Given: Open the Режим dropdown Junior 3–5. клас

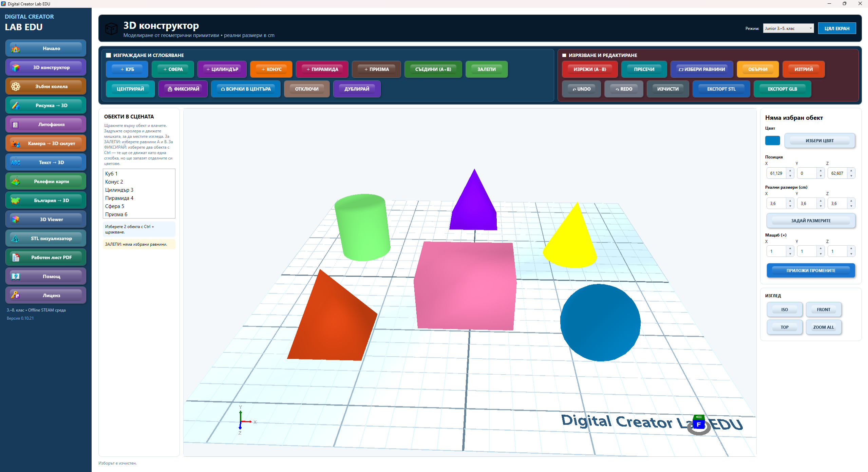Looking at the screenshot, I should (788, 28).
